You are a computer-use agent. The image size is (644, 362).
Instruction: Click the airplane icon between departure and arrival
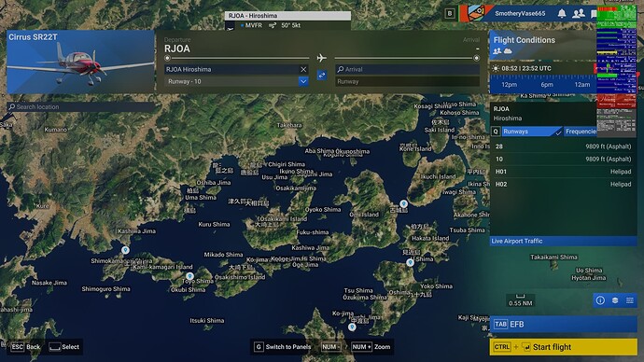click(322, 58)
